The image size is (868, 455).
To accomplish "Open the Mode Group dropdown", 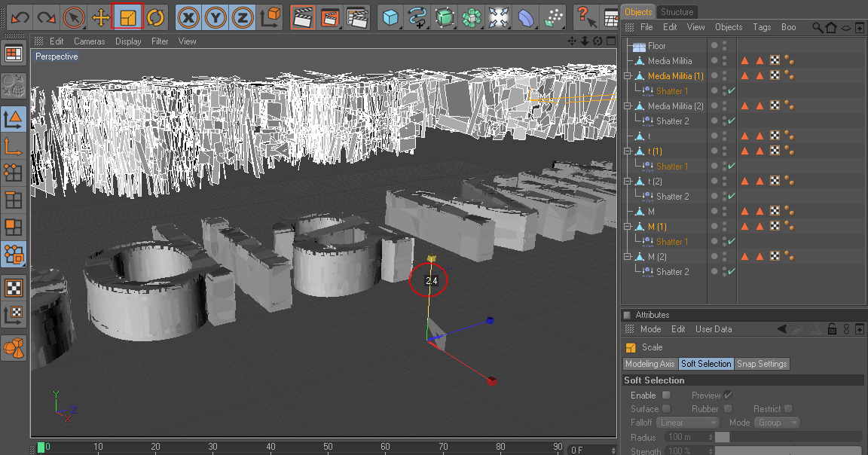I will click(778, 423).
